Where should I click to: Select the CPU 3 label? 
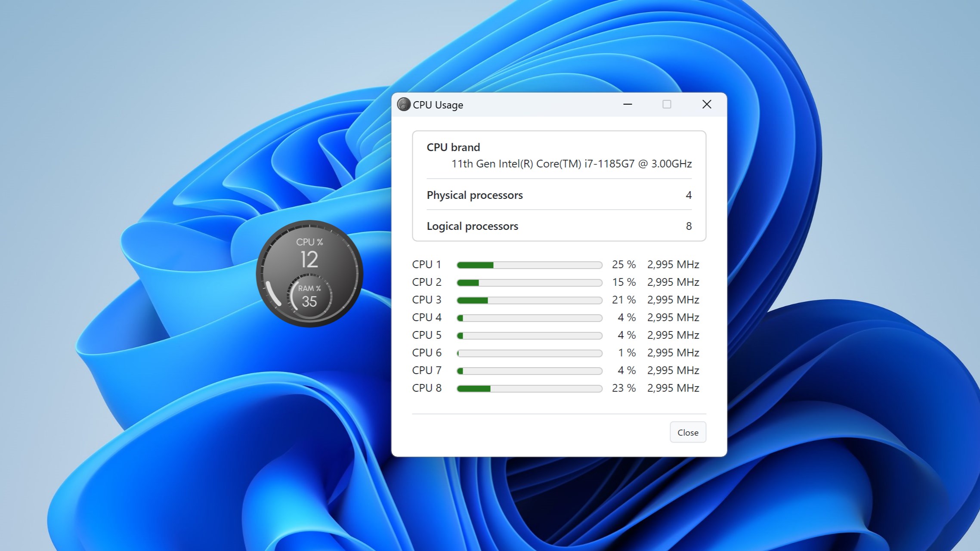coord(427,300)
